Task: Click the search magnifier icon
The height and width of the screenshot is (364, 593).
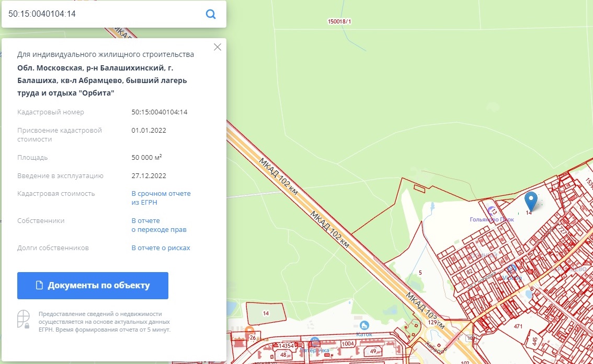Action: point(211,14)
